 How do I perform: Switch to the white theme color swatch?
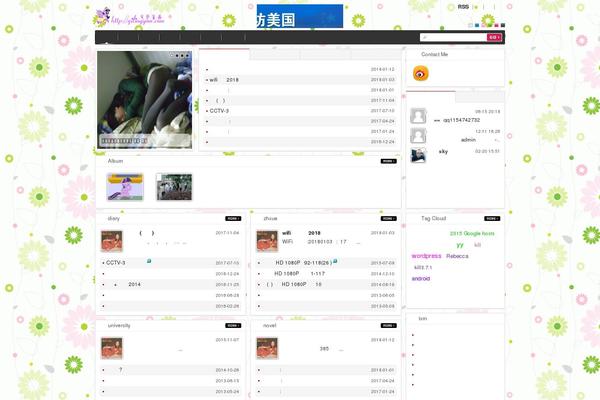point(470,26)
